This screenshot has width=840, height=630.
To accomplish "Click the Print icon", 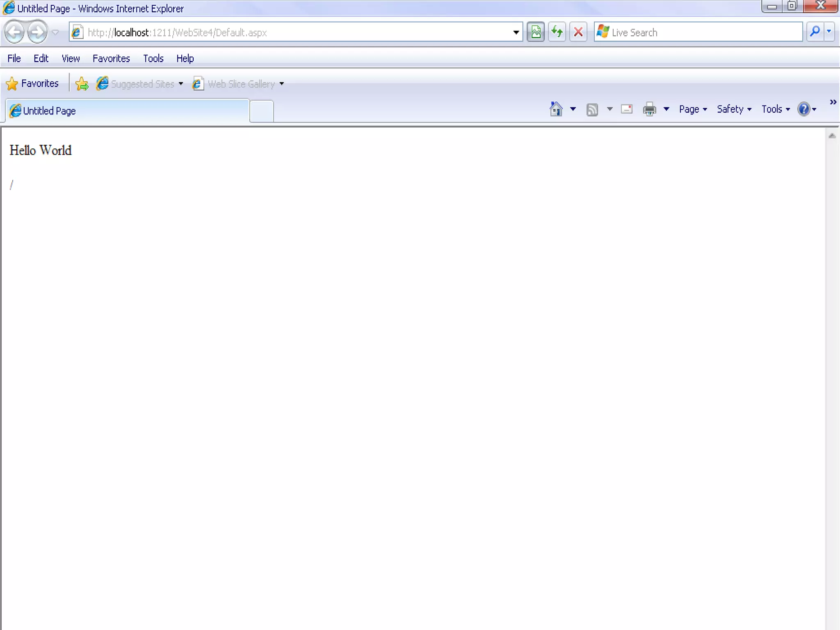I will (649, 110).
